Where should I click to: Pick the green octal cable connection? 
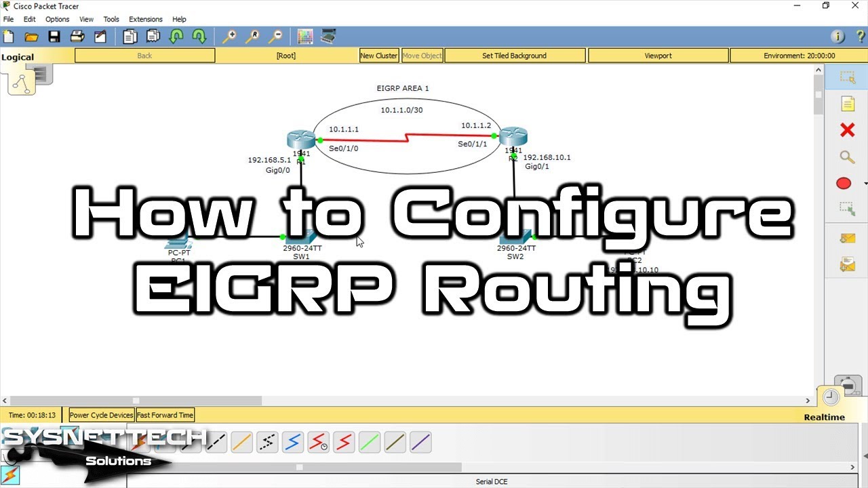click(x=370, y=443)
